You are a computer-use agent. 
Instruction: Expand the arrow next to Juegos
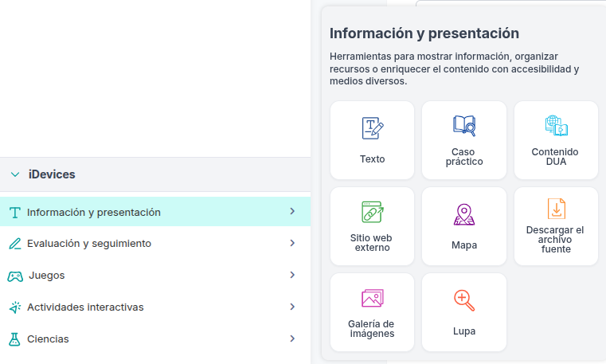pos(292,275)
